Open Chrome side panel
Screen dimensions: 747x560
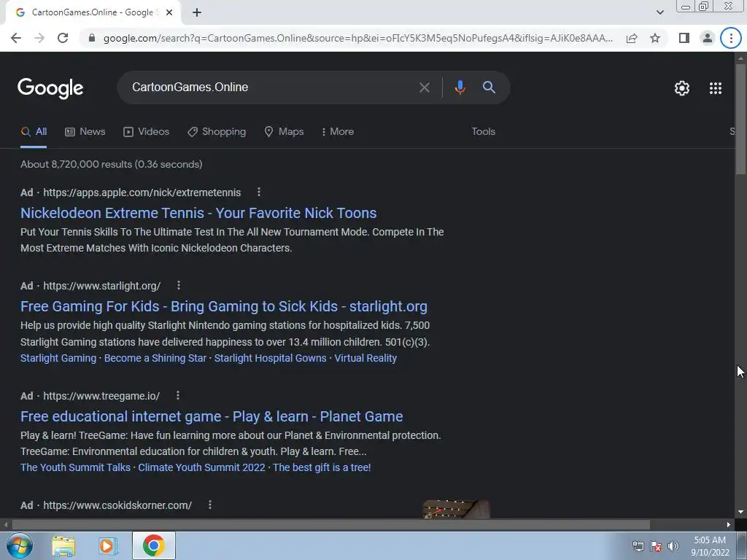click(x=684, y=38)
